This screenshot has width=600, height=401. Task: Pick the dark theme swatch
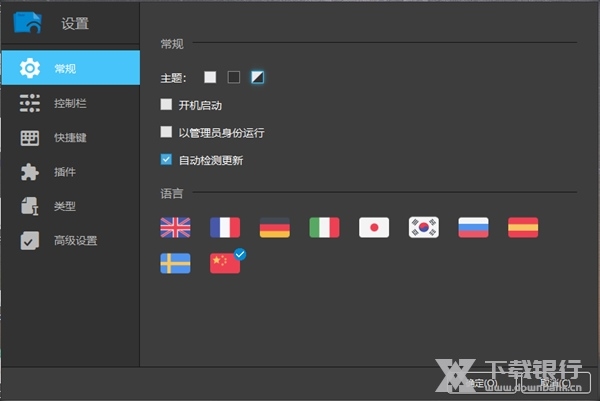click(x=234, y=77)
